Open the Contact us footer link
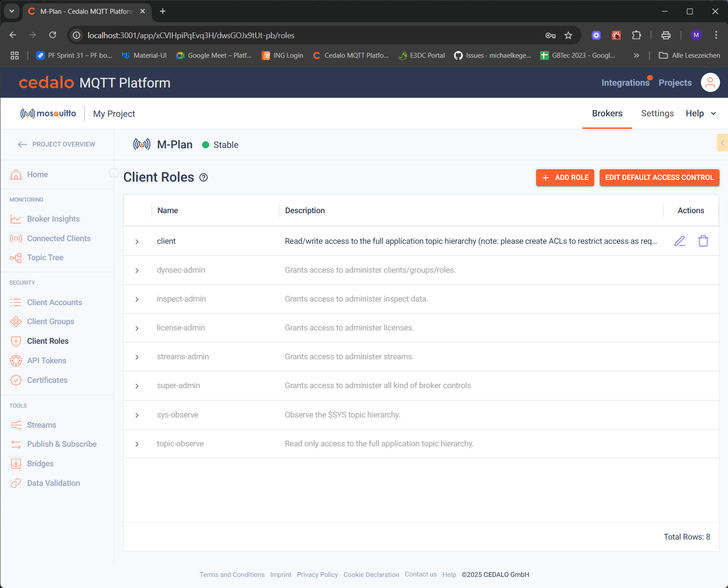The image size is (728, 588). click(x=421, y=574)
